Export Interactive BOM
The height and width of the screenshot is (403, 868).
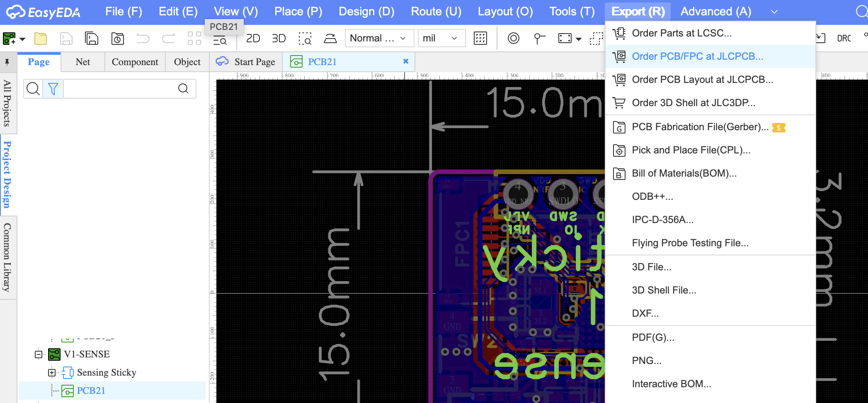710,384
